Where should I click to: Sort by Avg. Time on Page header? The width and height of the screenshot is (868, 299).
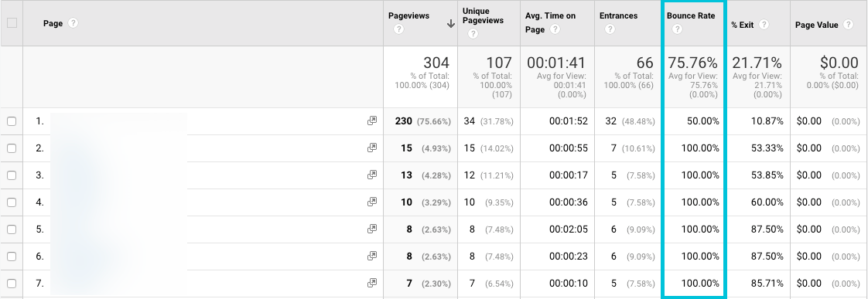[550, 22]
